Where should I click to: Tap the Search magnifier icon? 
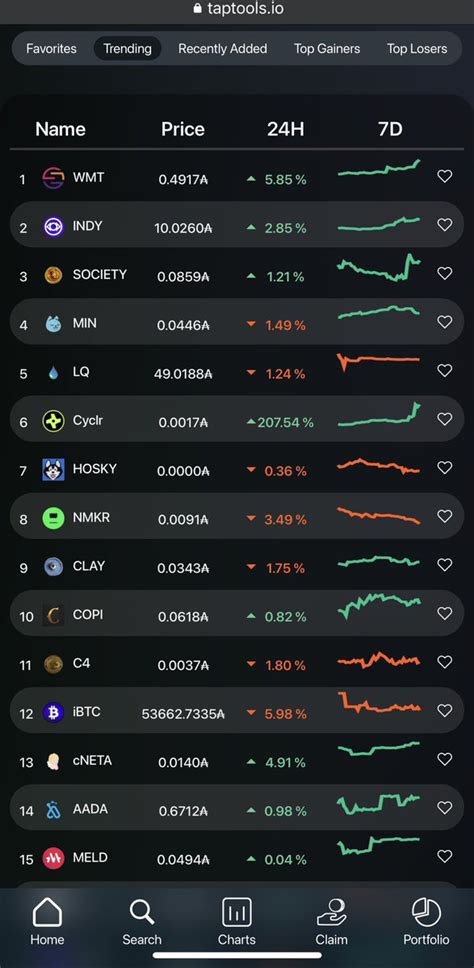[142, 912]
